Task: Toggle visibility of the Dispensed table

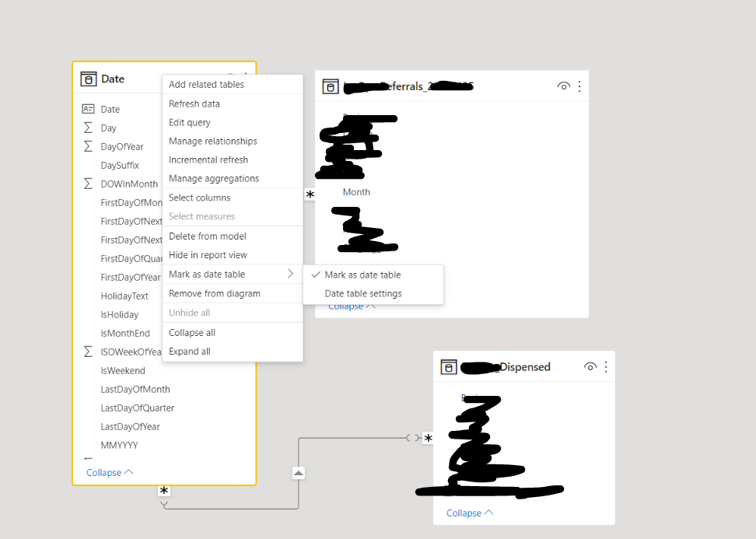Action: click(x=590, y=367)
